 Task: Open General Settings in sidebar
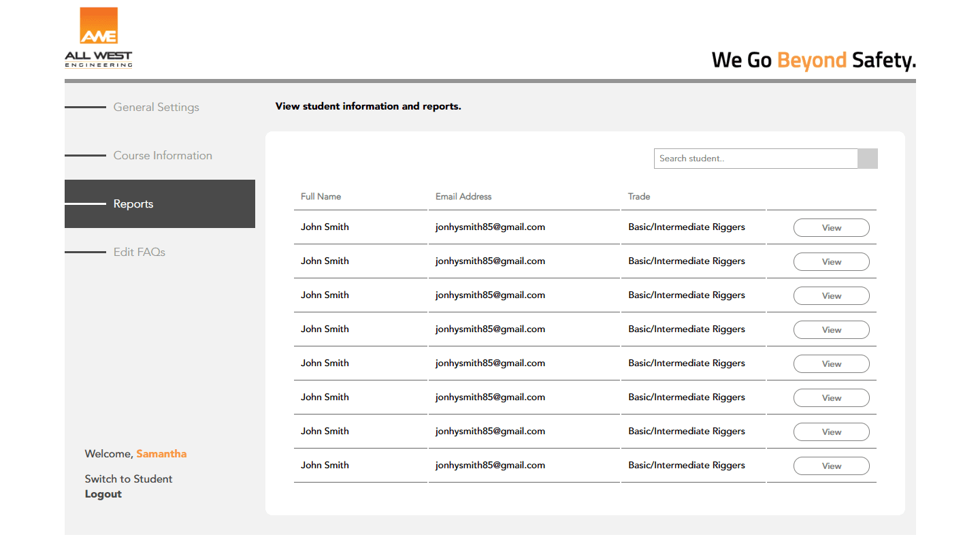156,108
